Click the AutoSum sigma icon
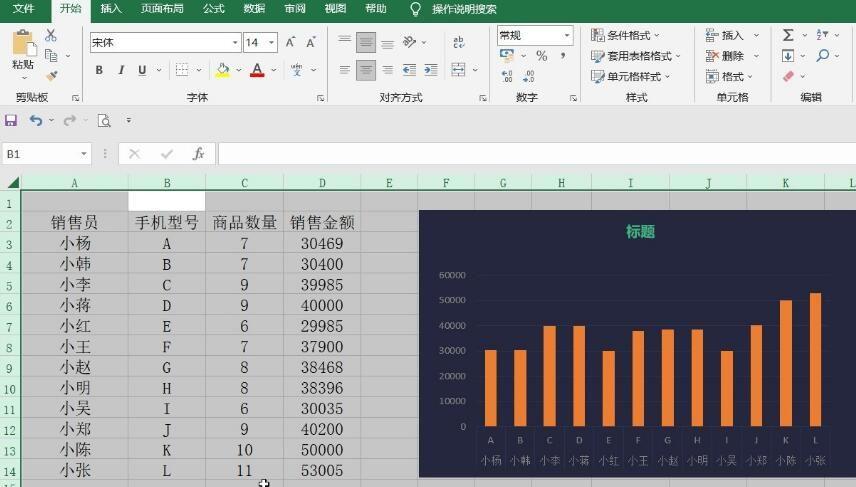Viewport: 856px width, 487px height. click(788, 35)
